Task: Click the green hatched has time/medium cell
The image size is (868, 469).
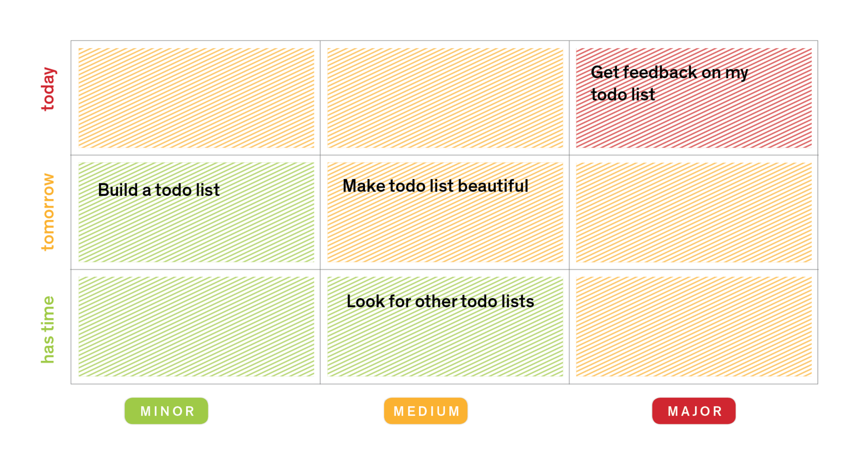Action: [x=445, y=327]
